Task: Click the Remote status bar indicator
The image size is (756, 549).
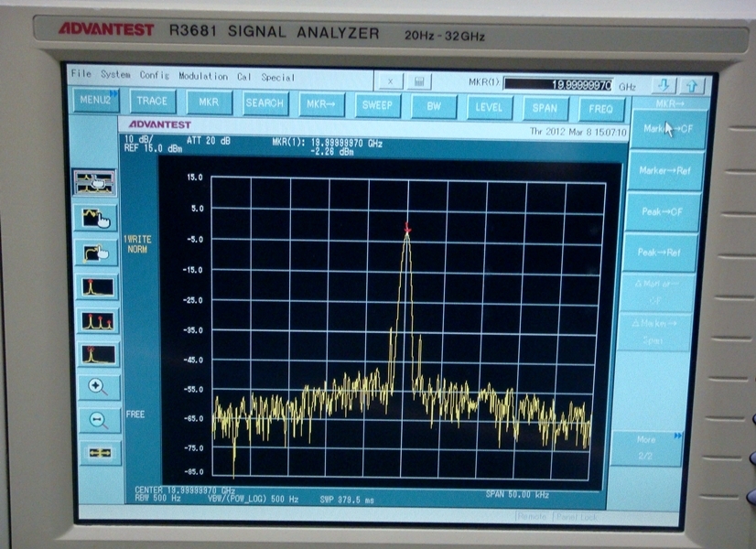Action: pos(532,517)
